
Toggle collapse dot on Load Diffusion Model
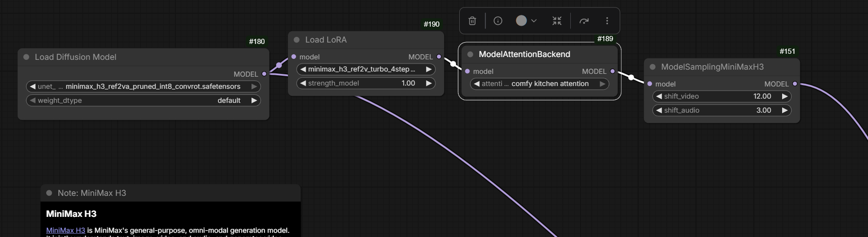pos(26,57)
